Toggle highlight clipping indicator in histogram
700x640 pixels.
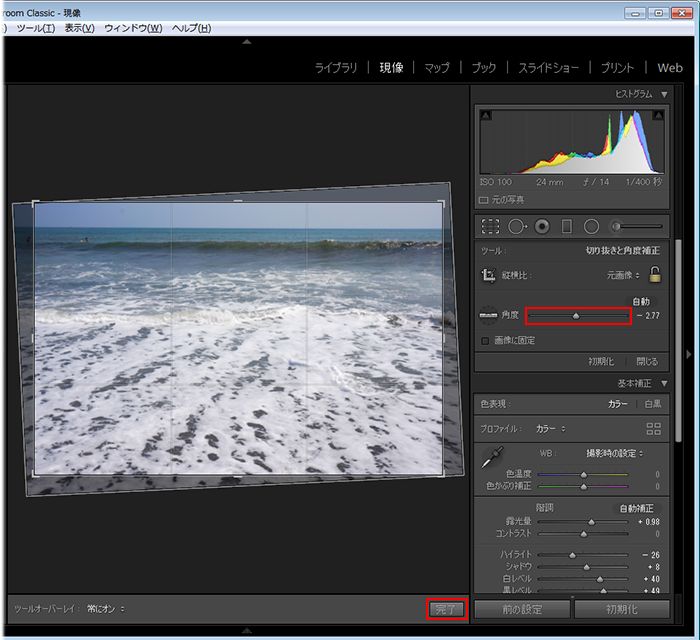coord(658,116)
